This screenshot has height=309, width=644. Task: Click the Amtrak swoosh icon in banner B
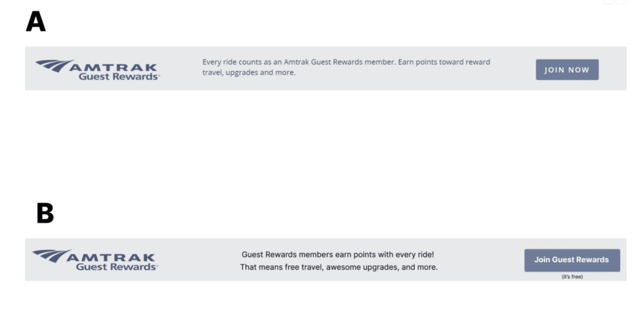click(x=52, y=254)
